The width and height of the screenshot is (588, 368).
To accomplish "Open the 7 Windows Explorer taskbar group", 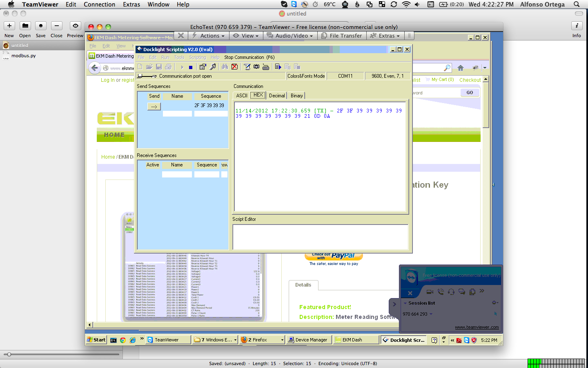I will [215, 340].
